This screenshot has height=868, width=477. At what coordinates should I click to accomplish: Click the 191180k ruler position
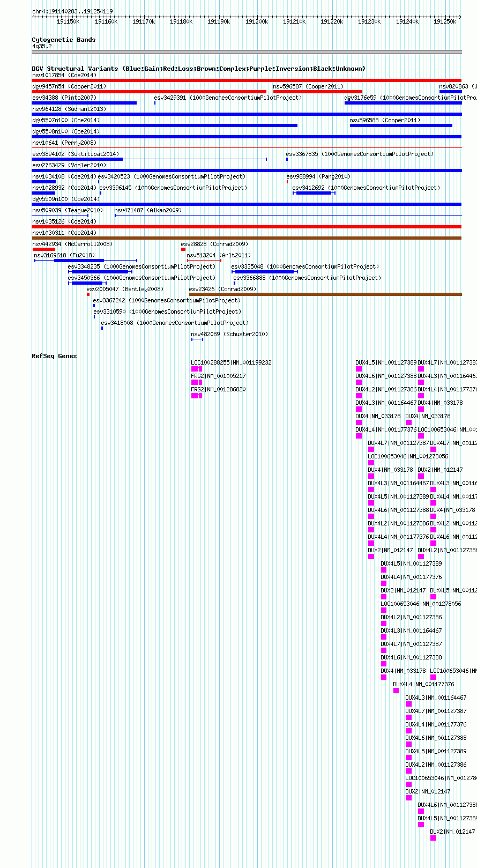pos(181,21)
